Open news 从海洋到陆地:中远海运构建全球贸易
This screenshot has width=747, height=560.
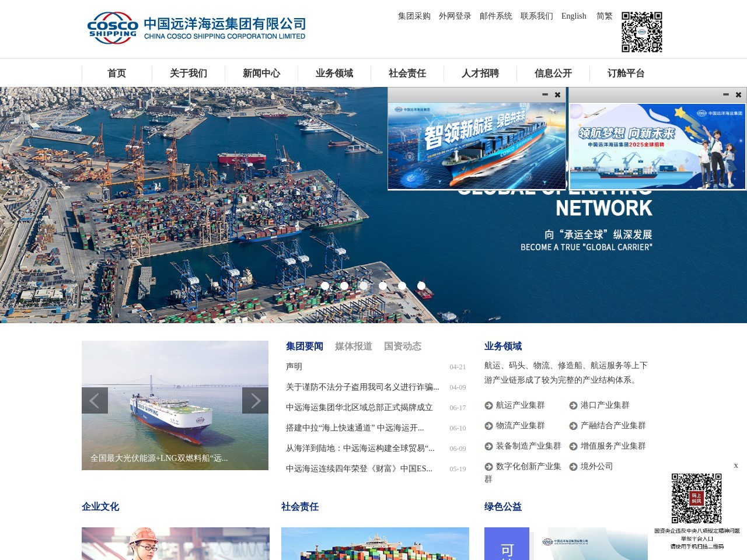[x=360, y=449]
